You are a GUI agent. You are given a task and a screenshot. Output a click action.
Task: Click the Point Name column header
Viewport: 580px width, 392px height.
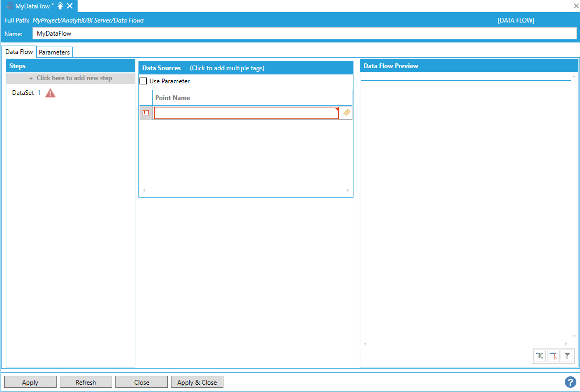(252, 98)
